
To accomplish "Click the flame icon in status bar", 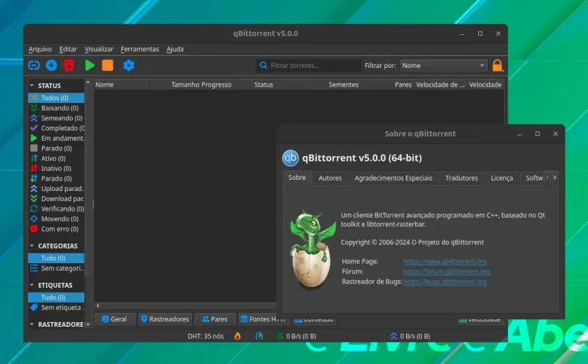I will (x=237, y=336).
